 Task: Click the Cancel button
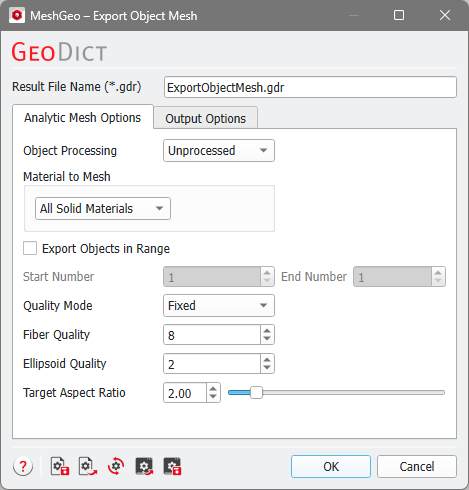click(417, 466)
